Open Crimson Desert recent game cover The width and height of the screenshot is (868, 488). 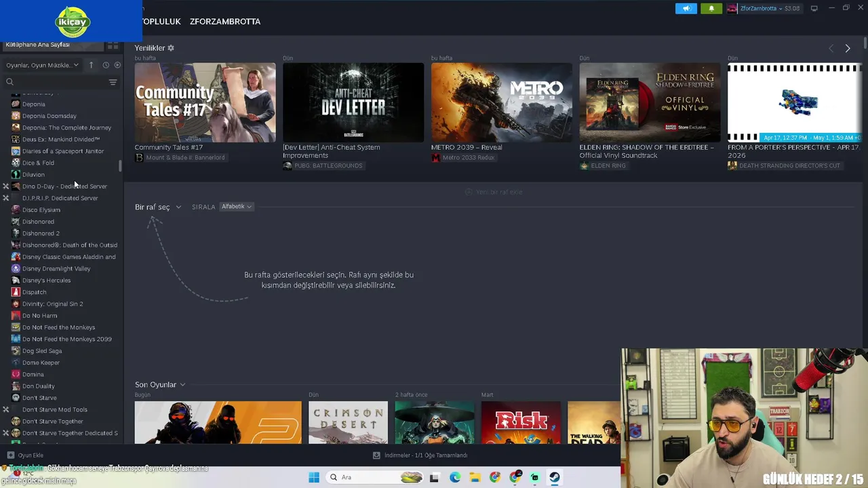click(348, 422)
